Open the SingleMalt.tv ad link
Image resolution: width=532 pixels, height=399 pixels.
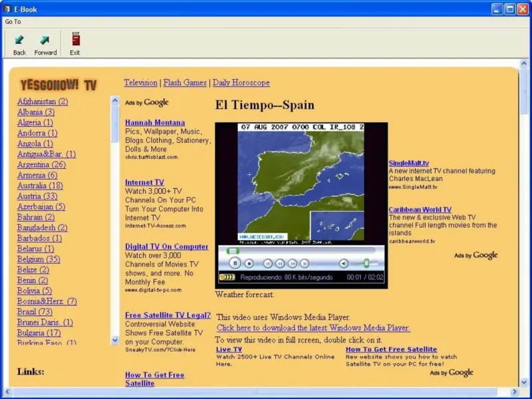(409, 163)
